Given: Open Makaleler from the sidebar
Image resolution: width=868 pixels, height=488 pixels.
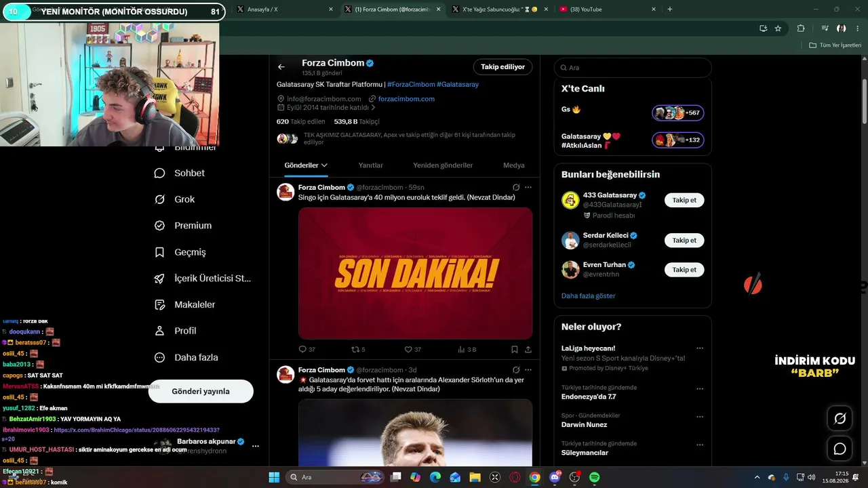Looking at the screenshot, I should [x=184, y=305].
